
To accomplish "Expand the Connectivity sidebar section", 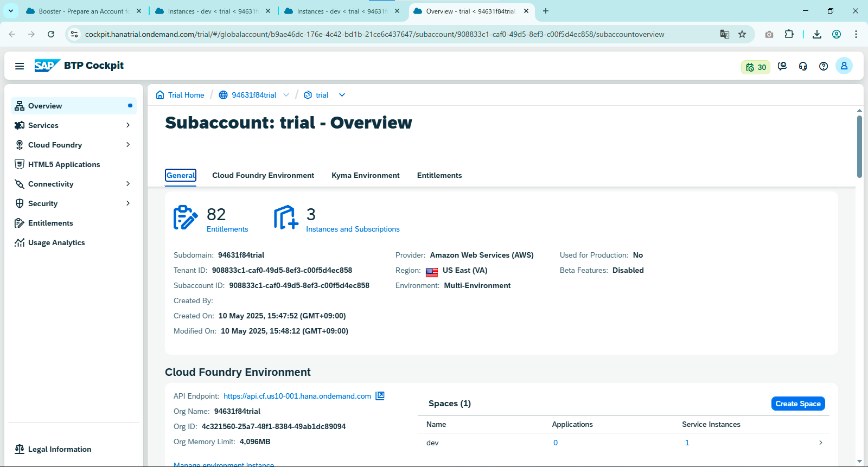I will click(128, 184).
